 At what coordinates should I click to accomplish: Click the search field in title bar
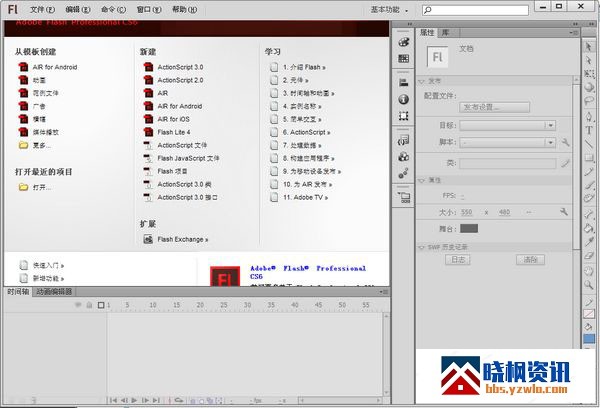[x=475, y=10]
